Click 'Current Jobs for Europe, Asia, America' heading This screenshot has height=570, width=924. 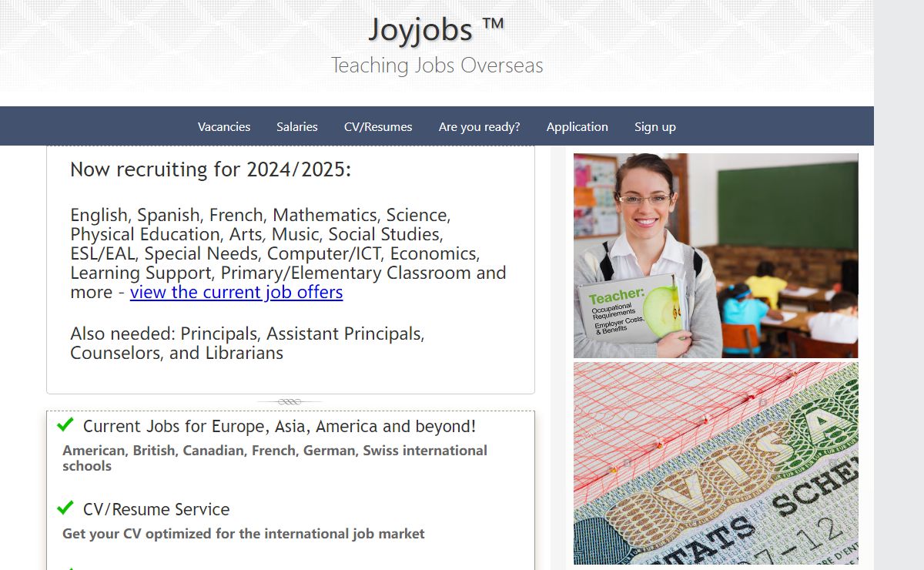click(280, 427)
